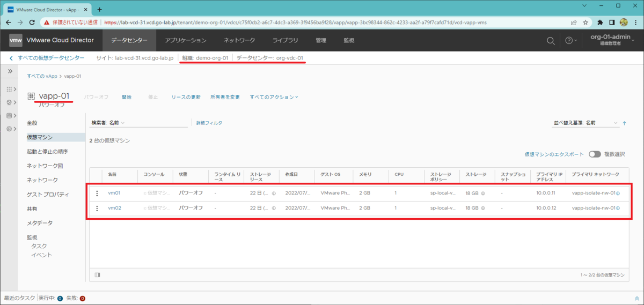The width and height of the screenshot is (644, 305).
Task: Open the Chrome three-dot menu
Action: (x=636, y=23)
